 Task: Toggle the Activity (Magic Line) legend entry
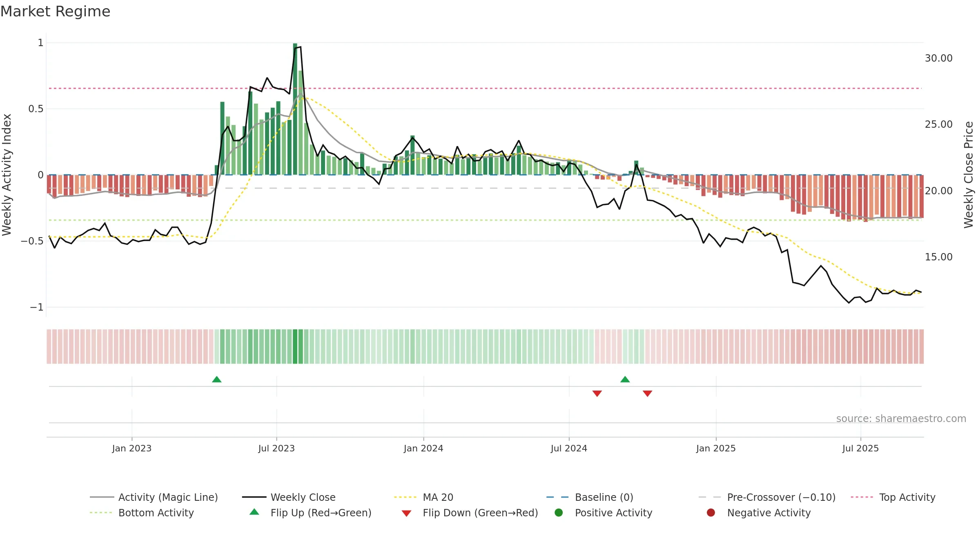(x=154, y=497)
